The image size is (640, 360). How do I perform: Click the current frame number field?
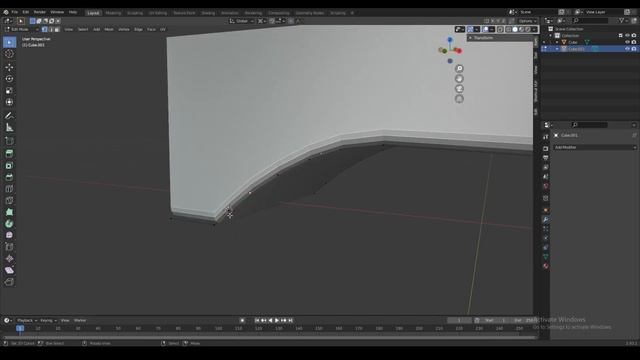coord(459,320)
